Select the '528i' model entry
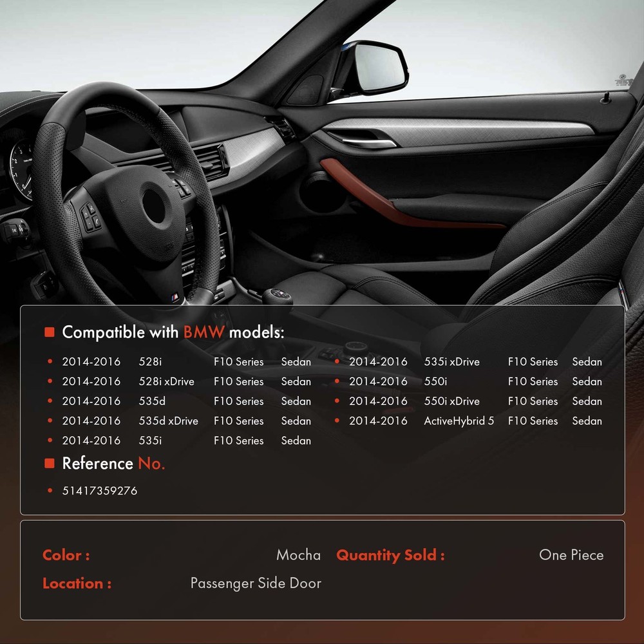 click(x=150, y=361)
